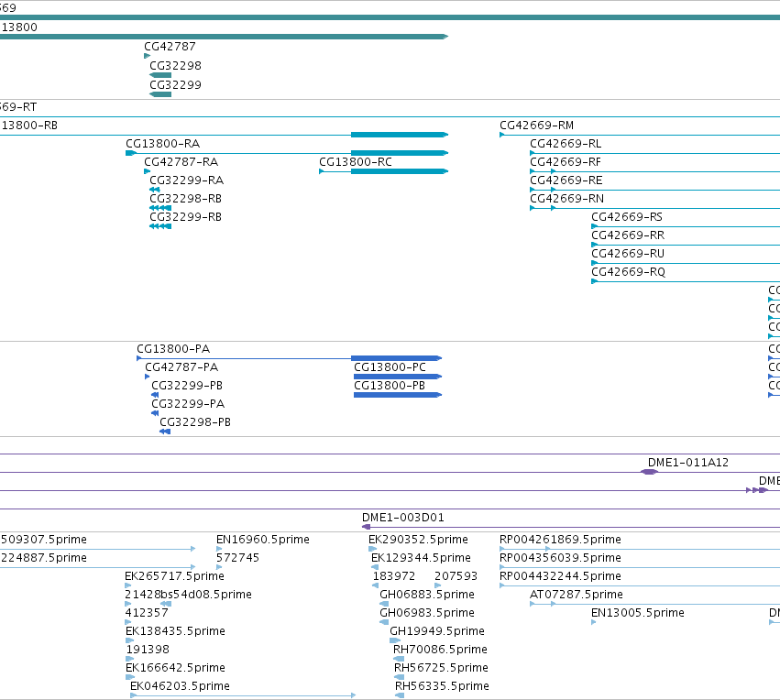
Task: Open 21428bs54d08.5prime EST label
Action: (x=189, y=595)
